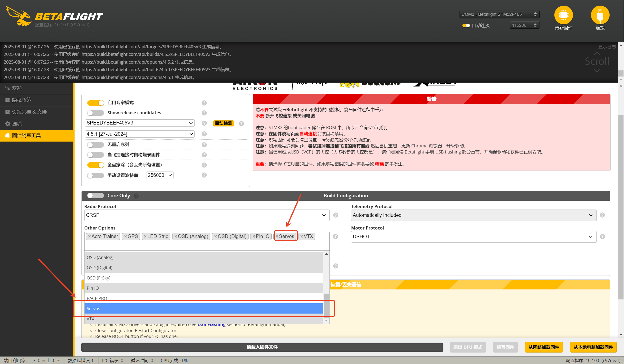Toggle flash on connect switch
Image resolution: width=624 pixels, height=364 pixels.
(x=95, y=155)
